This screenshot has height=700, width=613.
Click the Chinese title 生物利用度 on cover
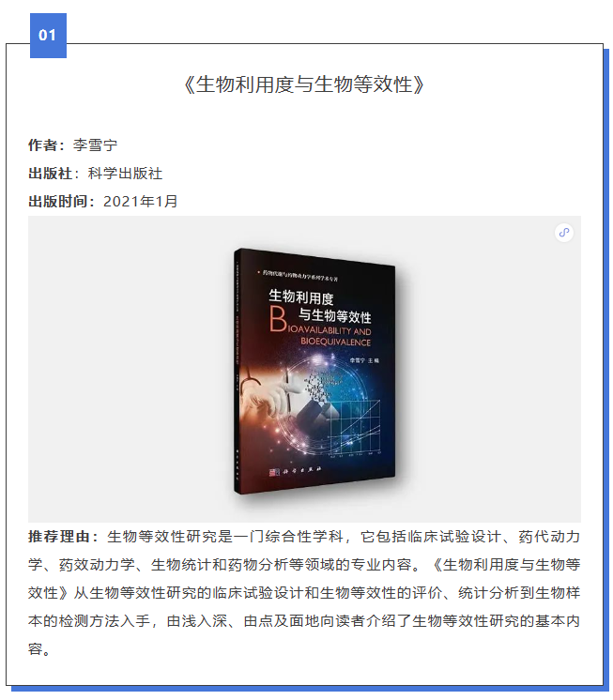301,297
